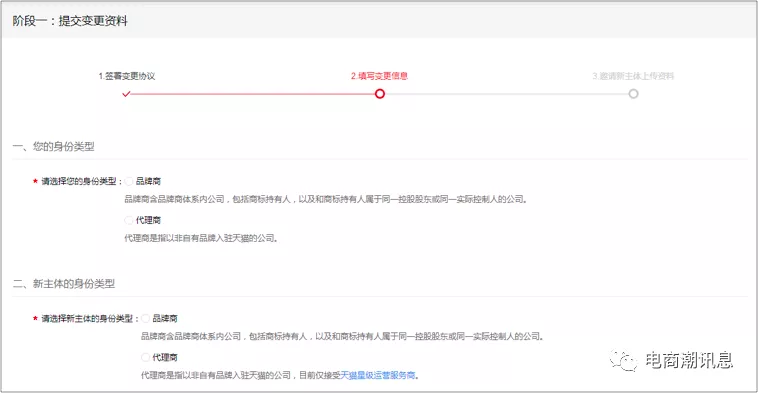The width and height of the screenshot is (758, 393).
Task: Click label 请选择新主体的身份类型
Action: pos(87,319)
